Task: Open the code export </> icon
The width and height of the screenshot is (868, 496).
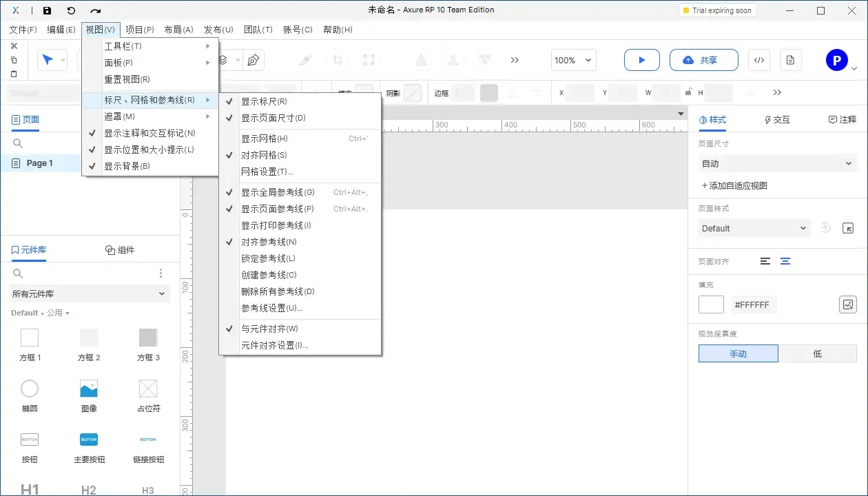Action: [758, 60]
